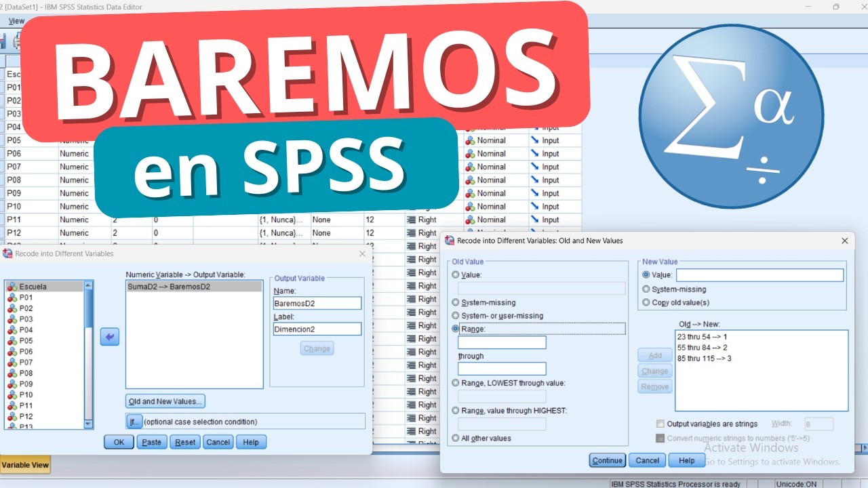Select rule '55 thru 84 --> 2'

[x=702, y=347]
